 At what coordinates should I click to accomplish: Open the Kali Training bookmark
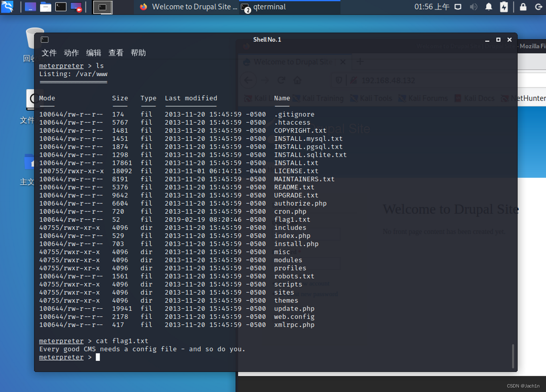click(318, 98)
